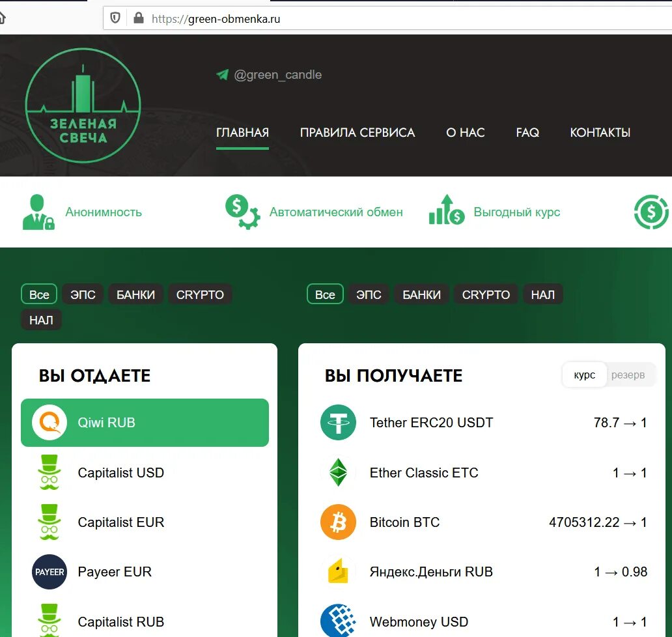Open the FAQ page
Viewport: 672px width, 637px height.
(x=527, y=132)
